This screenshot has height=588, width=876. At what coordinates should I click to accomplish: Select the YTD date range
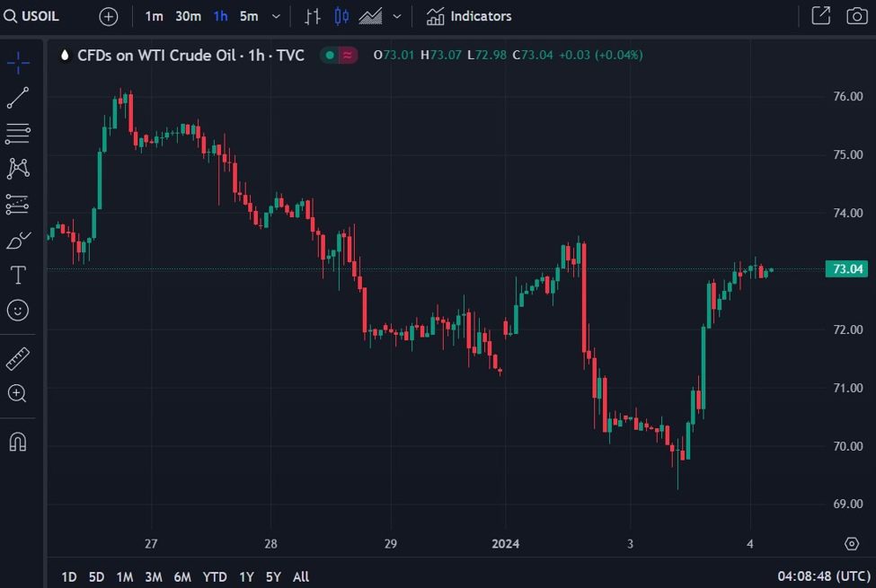click(215, 577)
